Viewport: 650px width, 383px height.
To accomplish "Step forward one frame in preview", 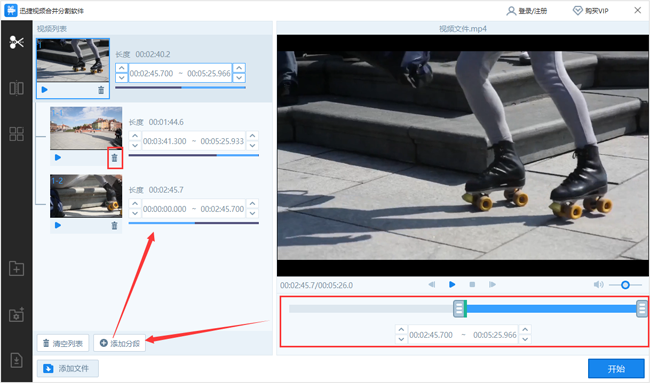I will pos(492,284).
